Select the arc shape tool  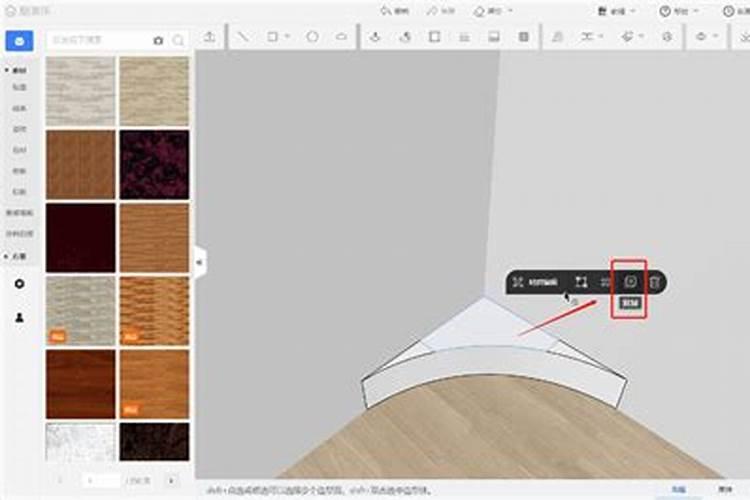341,36
